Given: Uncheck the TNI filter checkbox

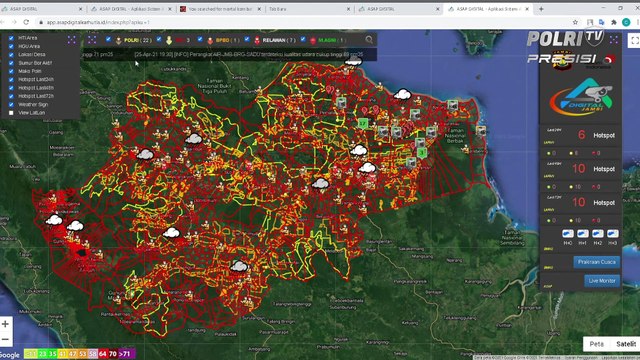Looking at the screenshot, I should coord(159,39).
